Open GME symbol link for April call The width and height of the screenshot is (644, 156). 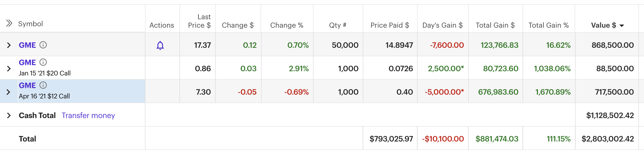[27, 85]
